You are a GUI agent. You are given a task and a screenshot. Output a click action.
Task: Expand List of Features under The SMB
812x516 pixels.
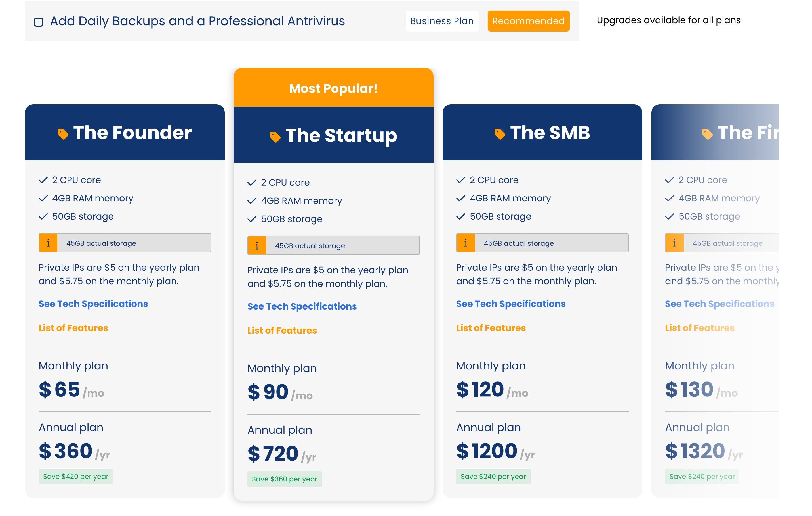tap(491, 328)
